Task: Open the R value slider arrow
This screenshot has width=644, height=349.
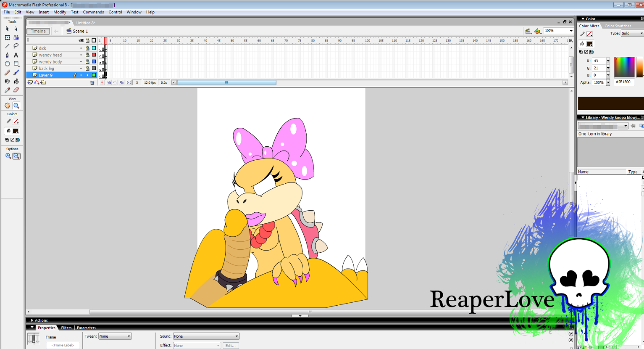Action: pyautogui.click(x=608, y=61)
